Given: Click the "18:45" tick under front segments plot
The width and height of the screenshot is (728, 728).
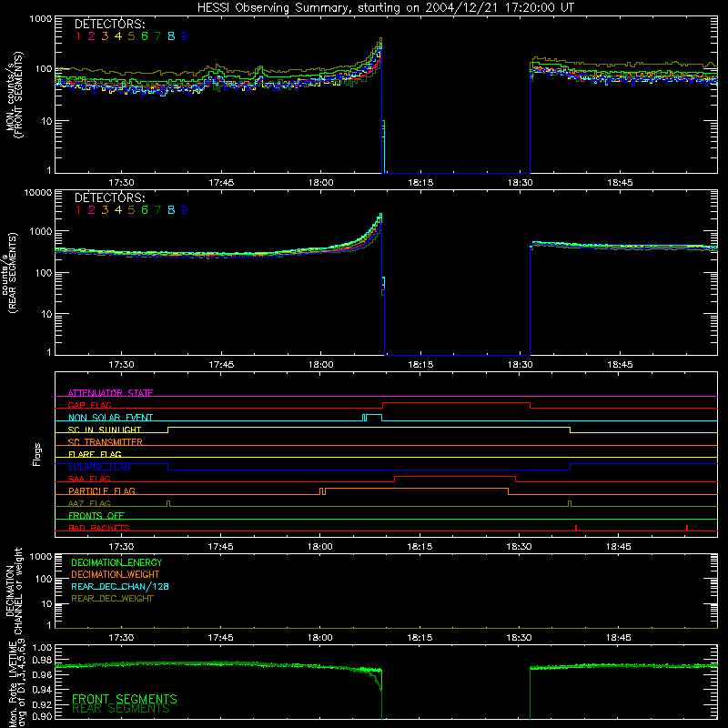Looking at the screenshot, I should click(x=620, y=183).
